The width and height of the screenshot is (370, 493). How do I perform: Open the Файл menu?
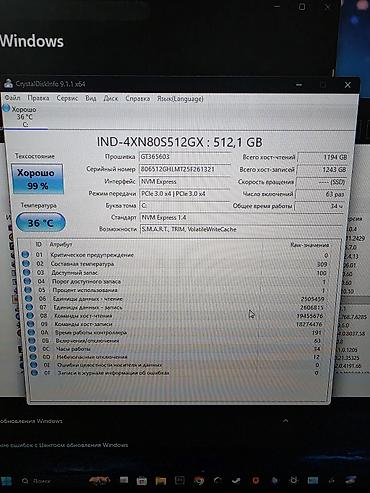pos(12,98)
